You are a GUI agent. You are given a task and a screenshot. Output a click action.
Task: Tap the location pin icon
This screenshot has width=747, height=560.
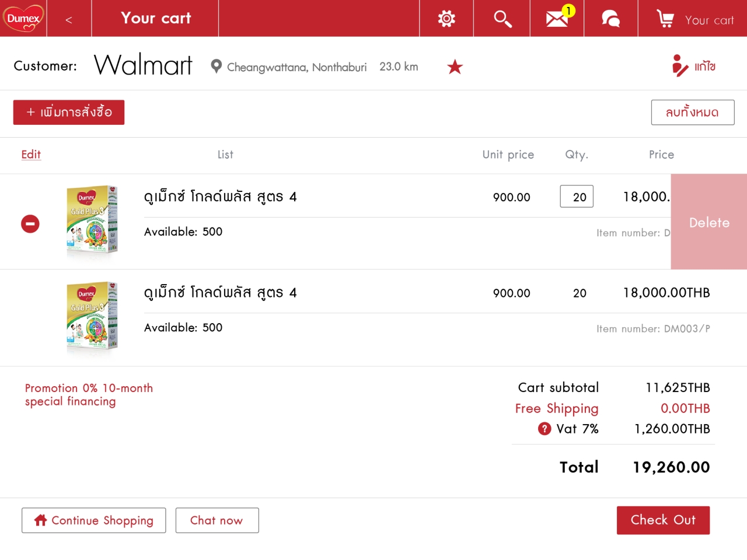point(216,66)
